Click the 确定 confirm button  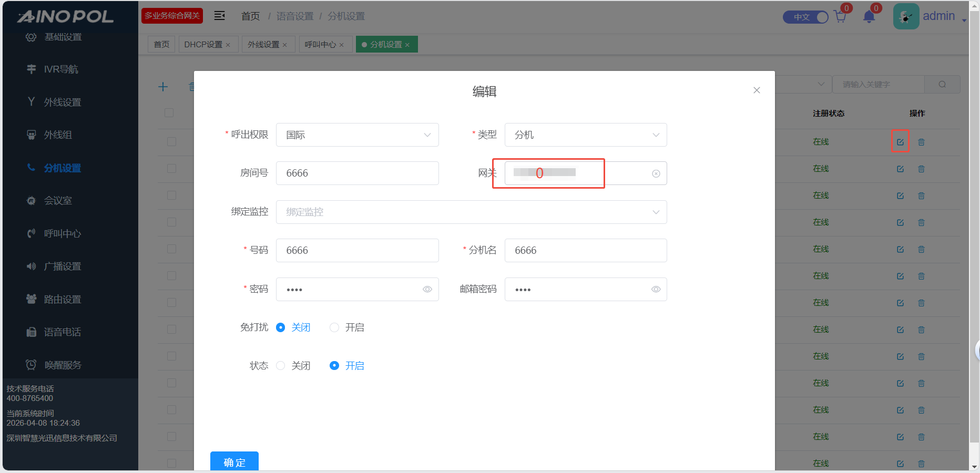click(x=234, y=461)
